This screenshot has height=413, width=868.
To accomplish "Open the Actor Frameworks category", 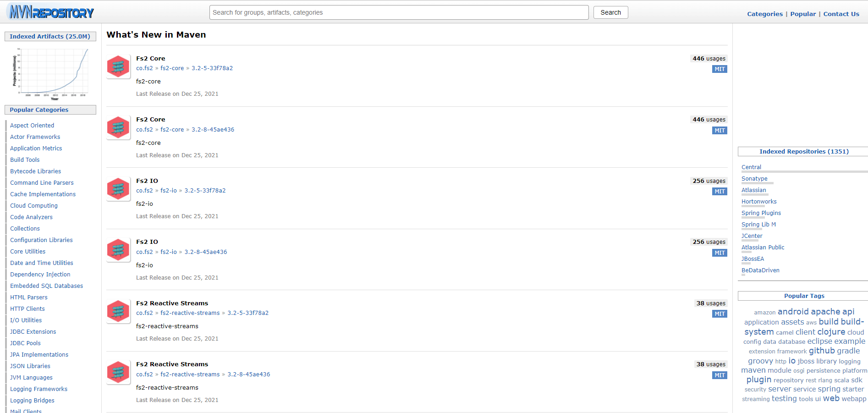I will click(35, 137).
